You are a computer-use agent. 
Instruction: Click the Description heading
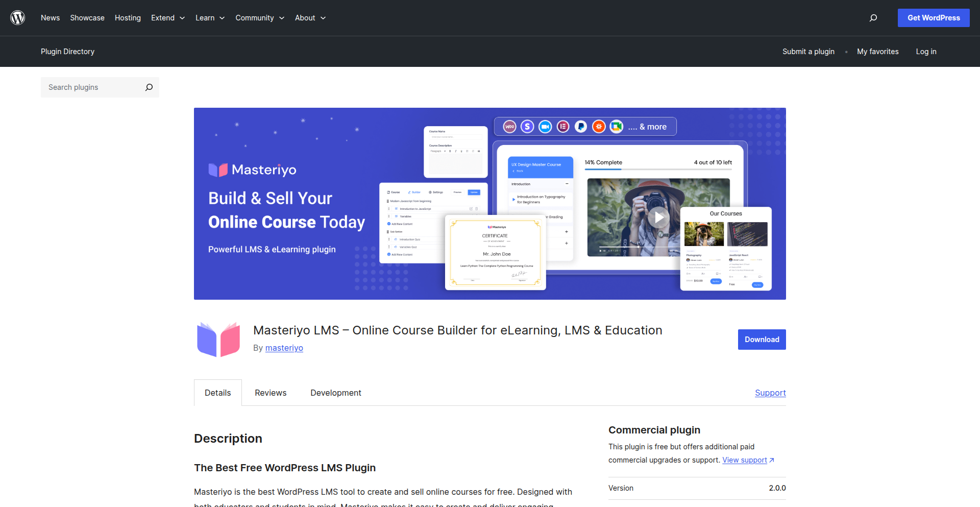pos(228,439)
